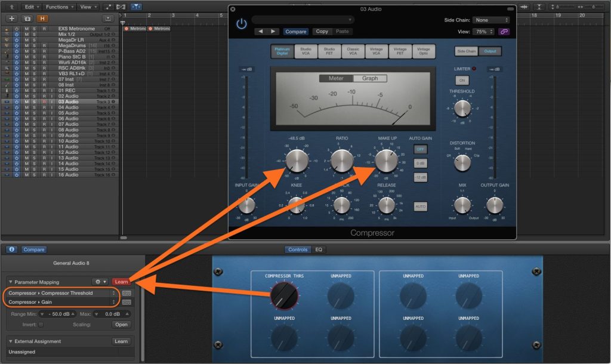
Task: Toggle the blue Catch Playhead button
Action: tap(137, 7)
